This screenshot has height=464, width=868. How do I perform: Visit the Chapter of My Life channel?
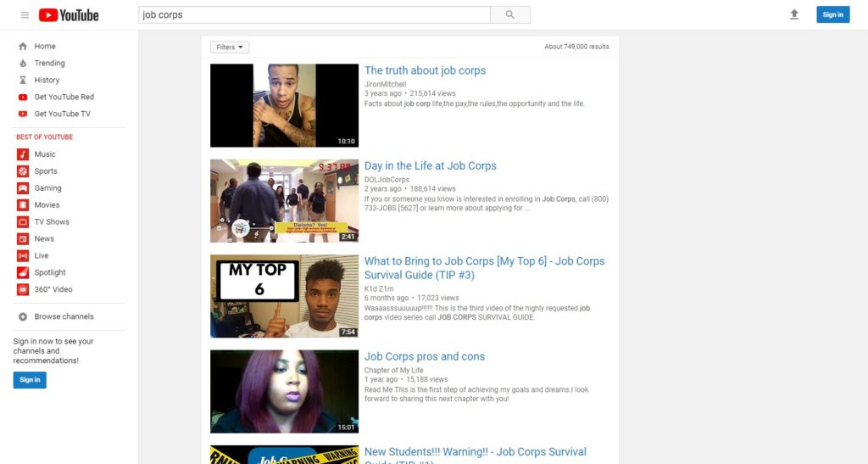click(393, 370)
